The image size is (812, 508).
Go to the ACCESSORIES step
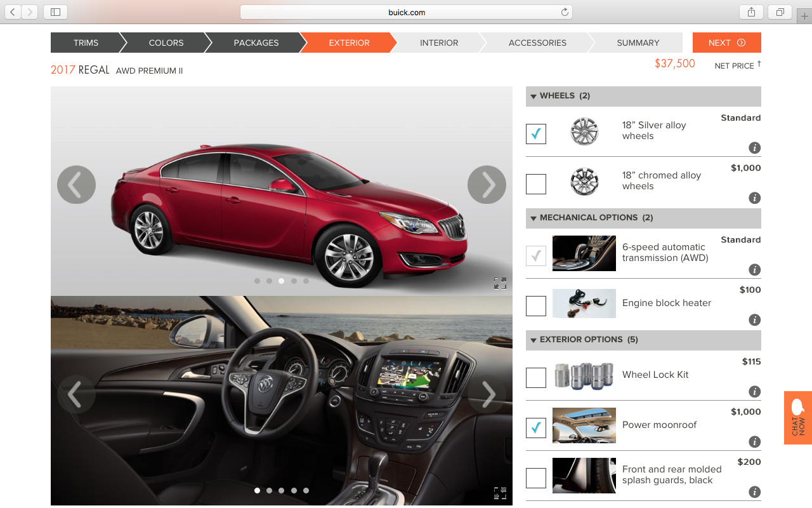coord(537,43)
